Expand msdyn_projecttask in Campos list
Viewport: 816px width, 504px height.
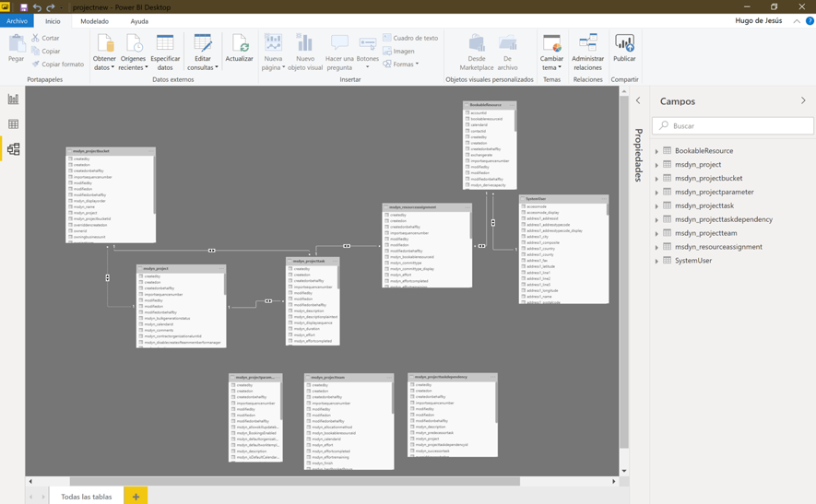[656, 206]
